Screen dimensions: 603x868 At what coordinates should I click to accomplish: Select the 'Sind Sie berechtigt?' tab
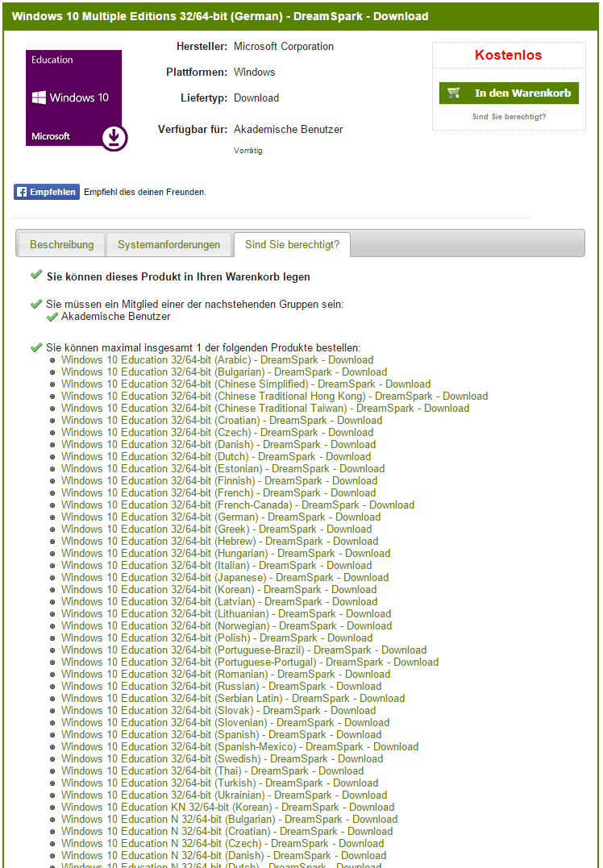click(x=293, y=245)
